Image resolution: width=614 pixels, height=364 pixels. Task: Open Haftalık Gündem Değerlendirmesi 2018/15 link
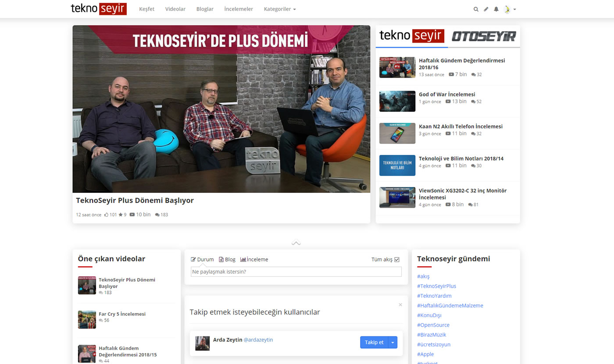(x=128, y=351)
